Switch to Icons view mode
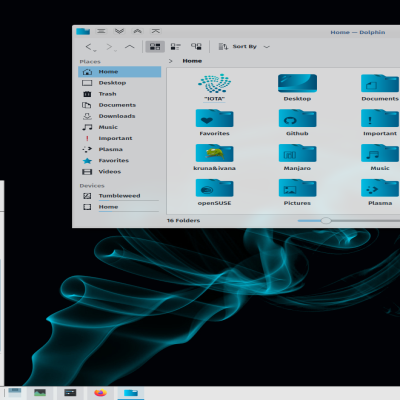The width and height of the screenshot is (400, 400). 155,47
